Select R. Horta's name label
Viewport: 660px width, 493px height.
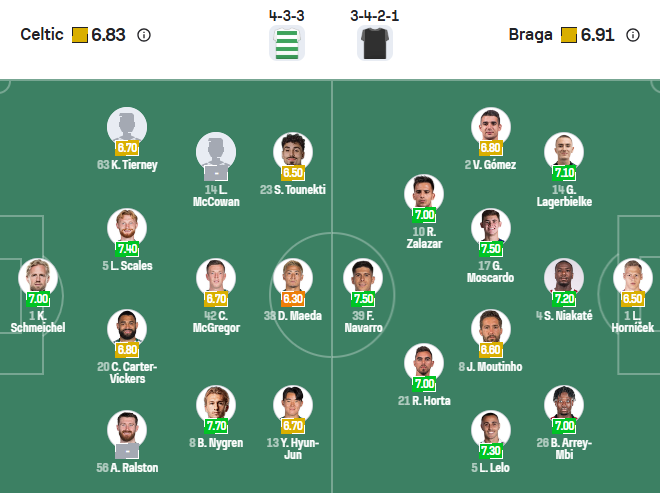[x=423, y=401]
